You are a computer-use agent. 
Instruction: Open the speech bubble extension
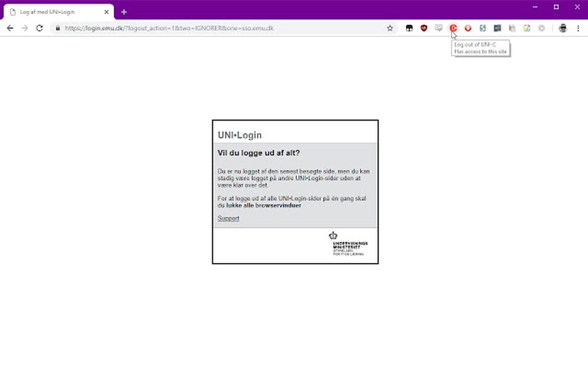(438, 28)
